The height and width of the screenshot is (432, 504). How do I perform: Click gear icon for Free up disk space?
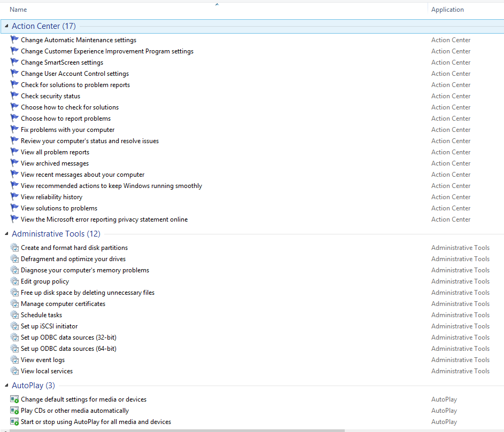coord(14,293)
